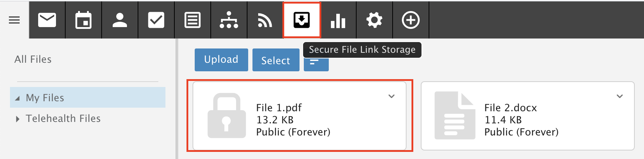Screen dimensions: 644x159
Task: Open the Contacts person icon
Action: click(x=120, y=20)
